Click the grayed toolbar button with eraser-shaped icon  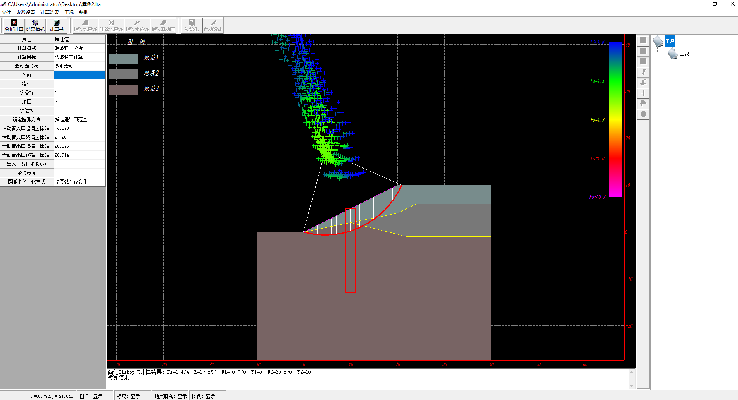coord(163,25)
